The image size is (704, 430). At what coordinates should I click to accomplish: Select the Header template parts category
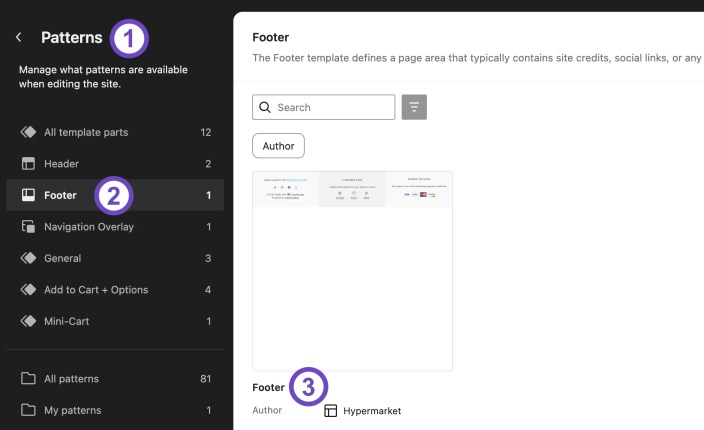coord(115,163)
